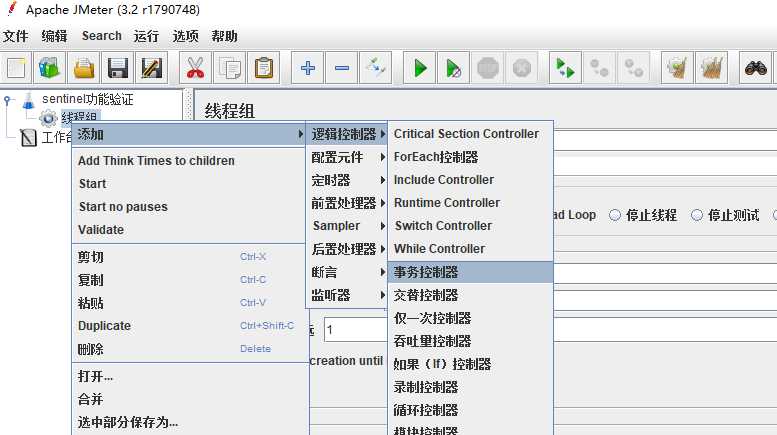Collapse all with the minus icon
This screenshot has height=435, width=777.
pos(341,67)
